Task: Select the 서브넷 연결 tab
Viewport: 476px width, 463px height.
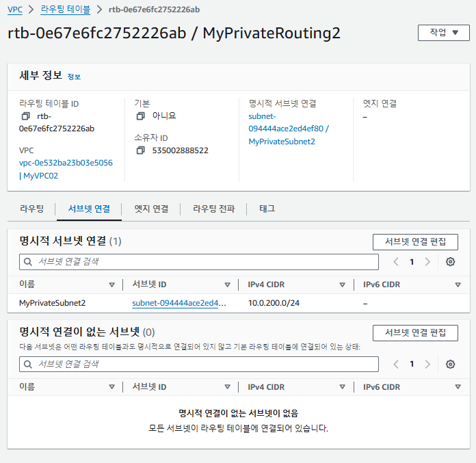Action: point(89,209)
